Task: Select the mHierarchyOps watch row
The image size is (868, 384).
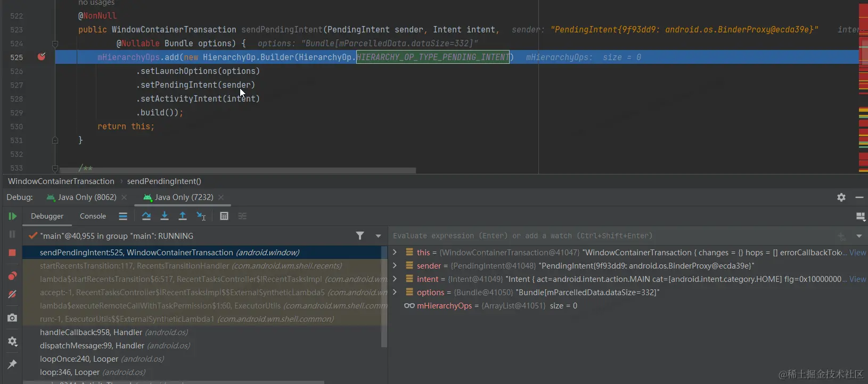Action: 628,306
